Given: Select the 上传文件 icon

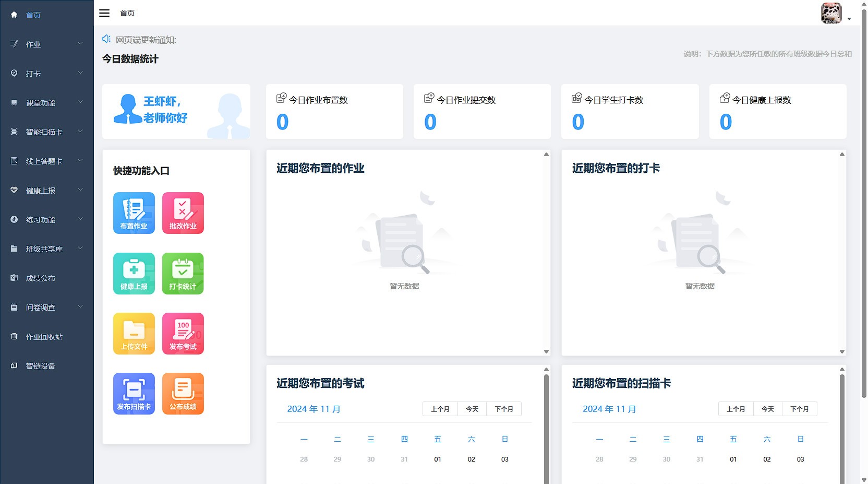Looking at the screenshot, I should [134, 333].
